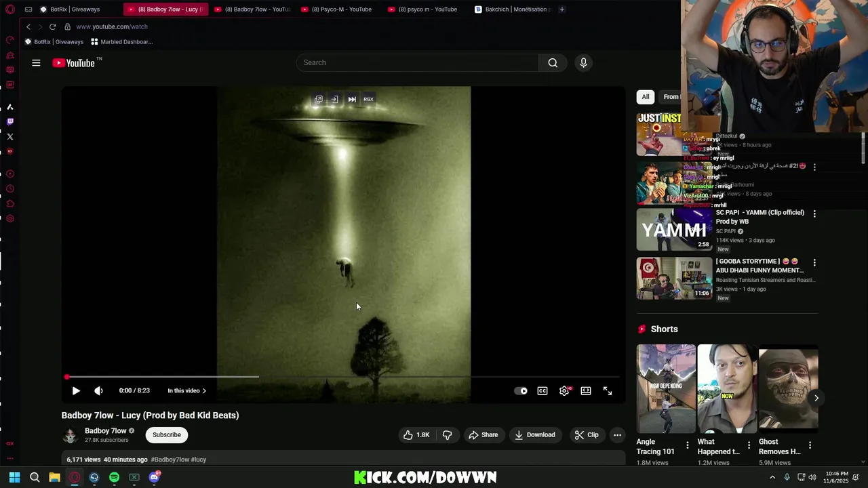This screenshot has width=868, height=488.
Task: Open Badboy 7low channel avatar
Action: 70,435
